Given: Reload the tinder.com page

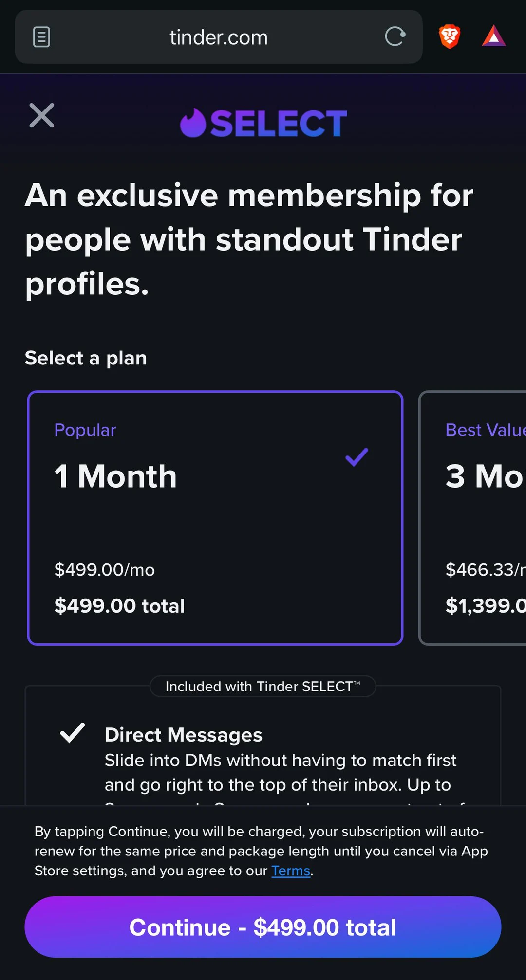Looking at the screenshot, I should [x=394, y=36].
